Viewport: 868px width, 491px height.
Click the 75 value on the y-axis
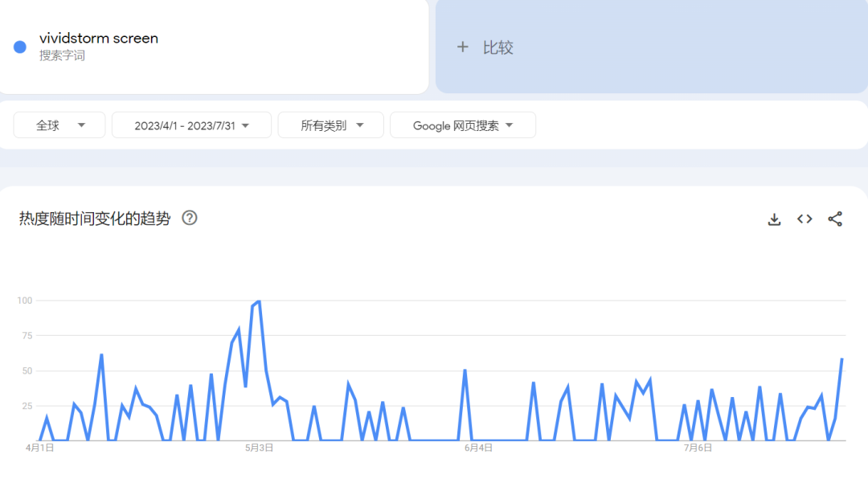pos(27,336)
